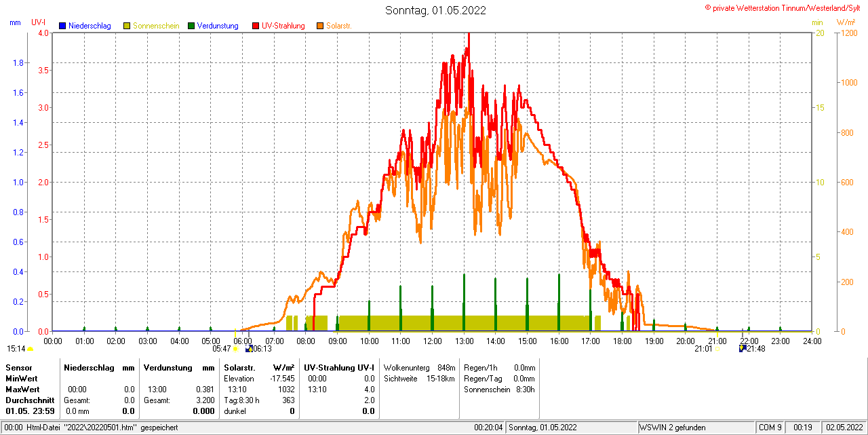Click the red UV-Strahlung legend swatch
Viewport: 868px width, 435px height.
256,26
